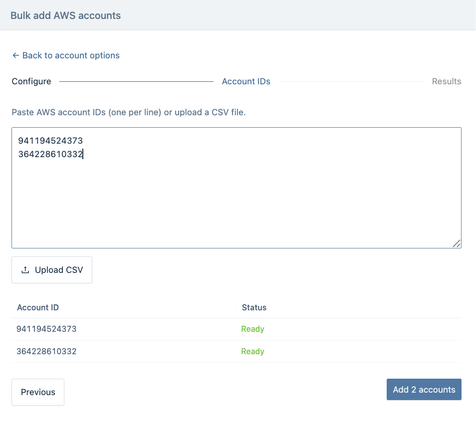
Task: Click the left arrow icon beside Back to account options
Action: 16,55
